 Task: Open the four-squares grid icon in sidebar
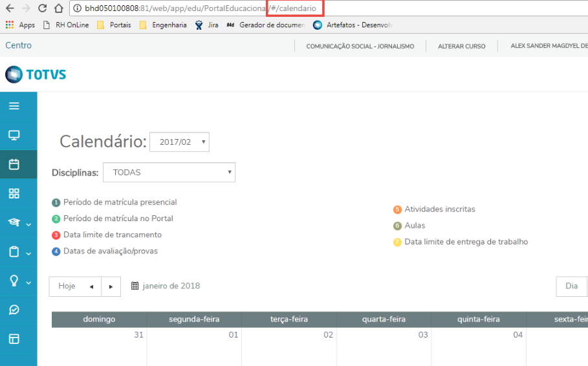coord(14,193)
